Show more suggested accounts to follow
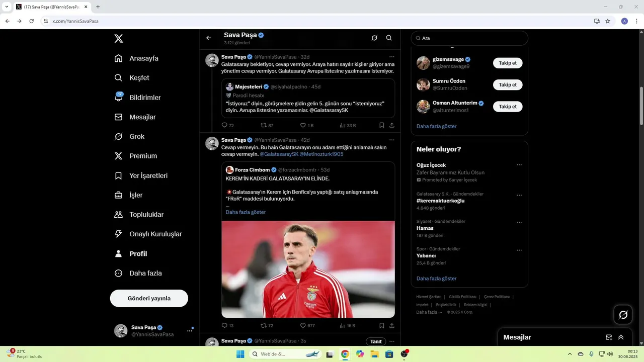The image size is (644, 362). point(437,126)
